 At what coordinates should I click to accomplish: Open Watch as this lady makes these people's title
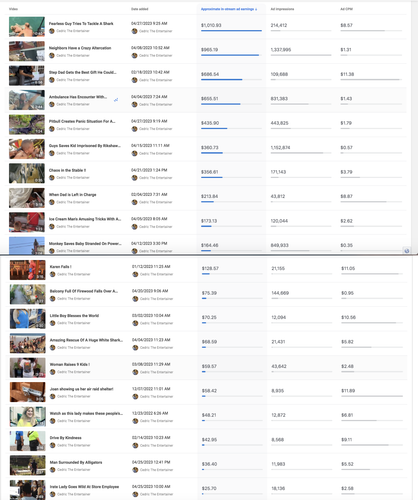click(86, 413)
